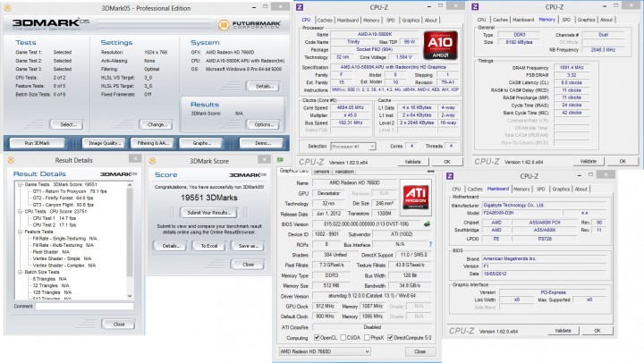The width and height of the screenshot is (644, 363).
Task: Open the Processor #1 selection dropdown
Action: click(352, 147)
